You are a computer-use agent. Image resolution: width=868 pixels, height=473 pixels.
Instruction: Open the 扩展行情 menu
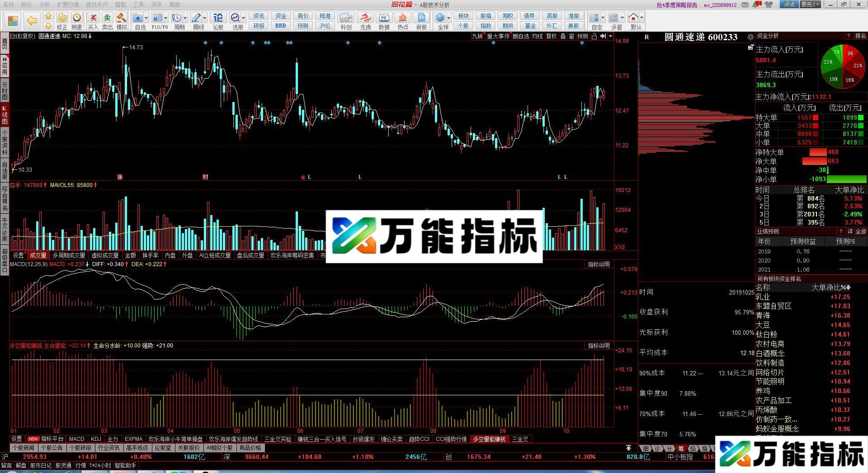click(x=68, y=5)
